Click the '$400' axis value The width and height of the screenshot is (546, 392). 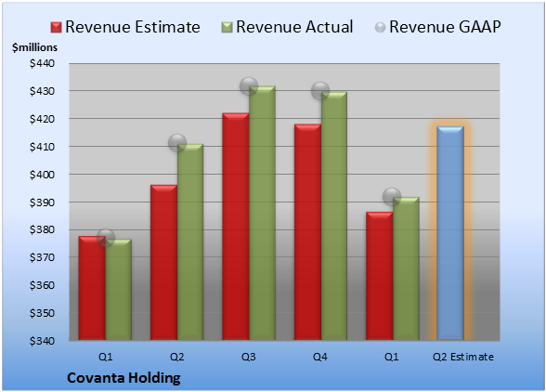42,175
